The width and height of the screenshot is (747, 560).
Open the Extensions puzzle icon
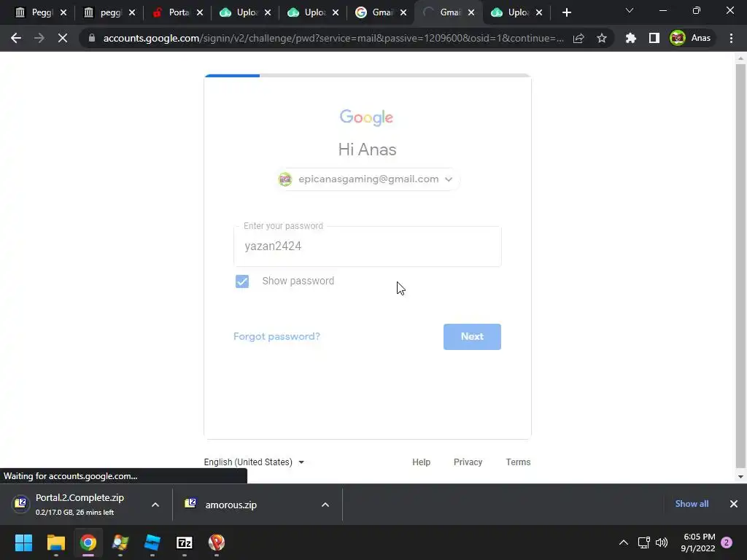pyautogui.click(x=631, y=38)
